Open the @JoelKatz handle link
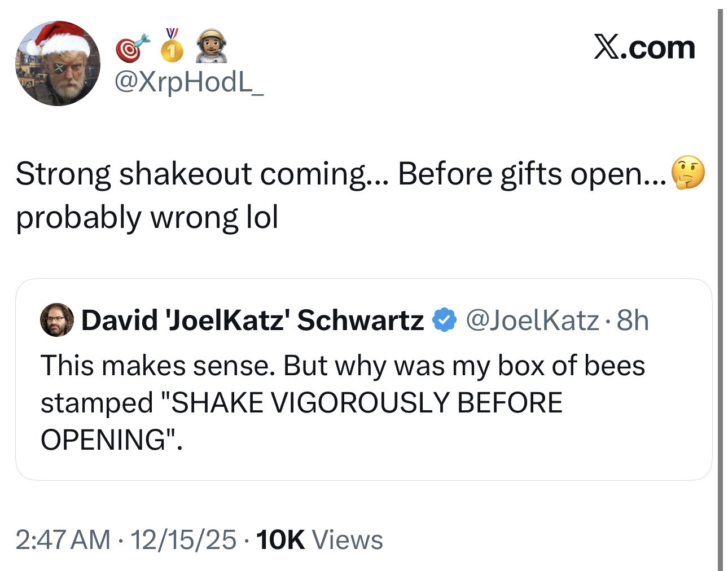728x571 pixels. [x=533, y=320]
